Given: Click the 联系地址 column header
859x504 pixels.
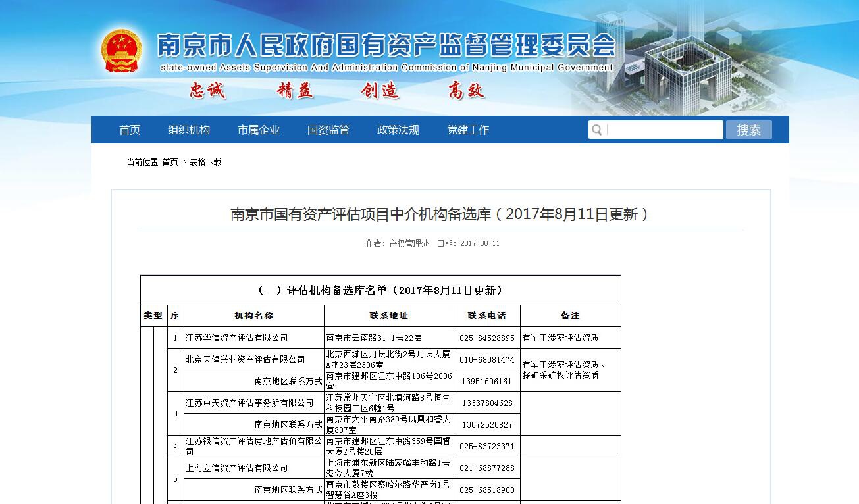Looking at the screenshot, I should (x=388, y=316).
